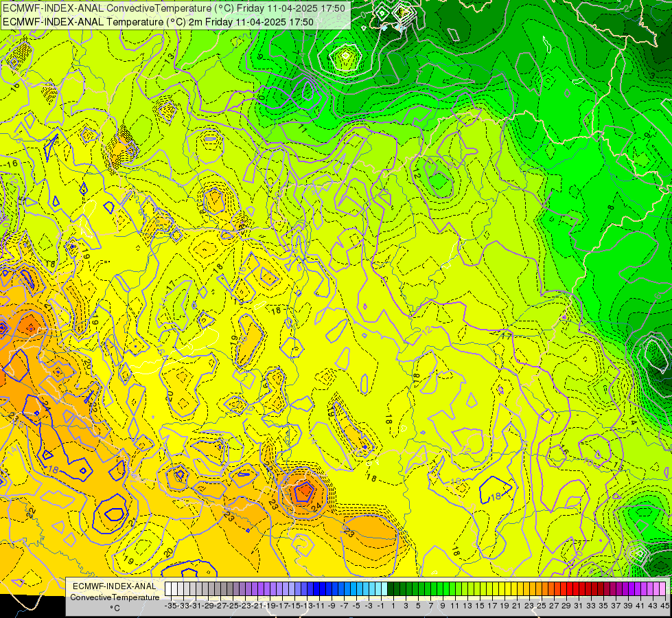Click the legend heading 'ECMWF-INDEX-ANAL'

point(115,586)
